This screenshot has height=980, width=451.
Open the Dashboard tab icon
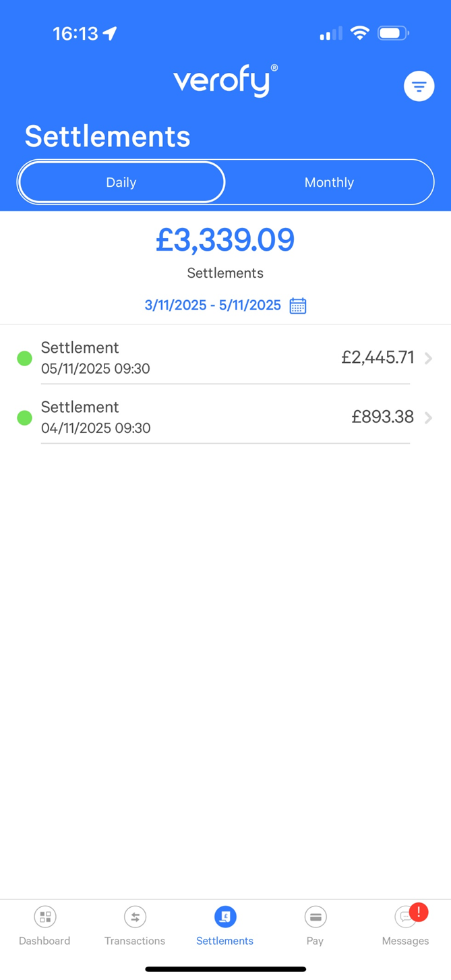(45, 917)
